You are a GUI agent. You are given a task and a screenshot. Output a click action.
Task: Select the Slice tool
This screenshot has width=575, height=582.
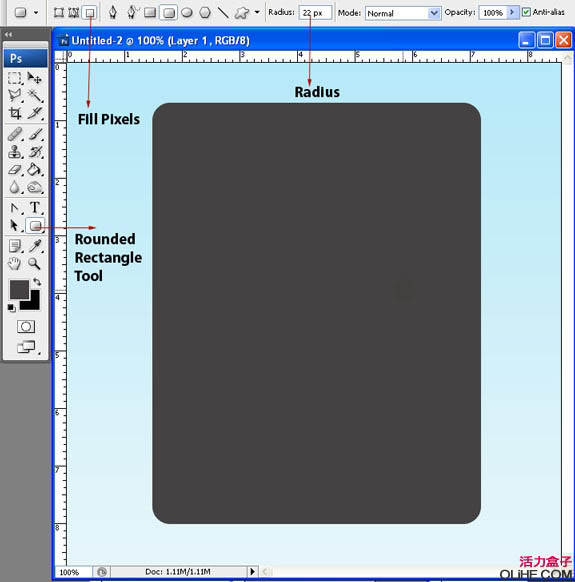[x=35, y=113]
